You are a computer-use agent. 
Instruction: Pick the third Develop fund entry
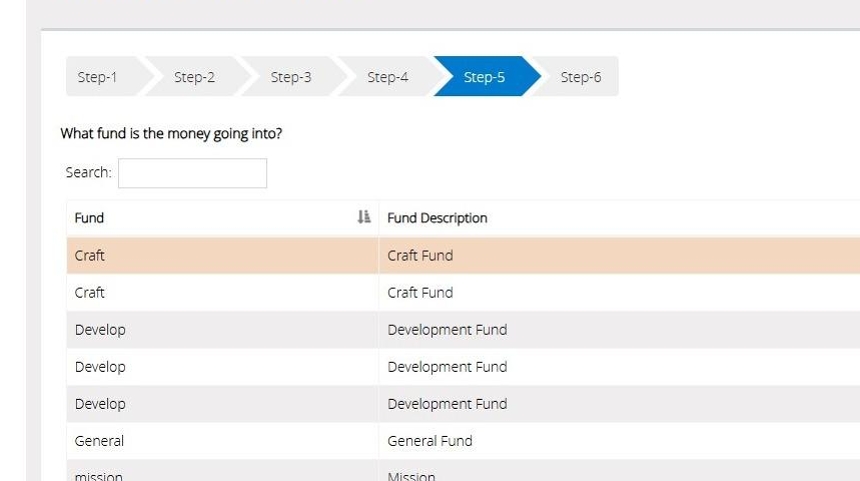[x=100, y=404]
